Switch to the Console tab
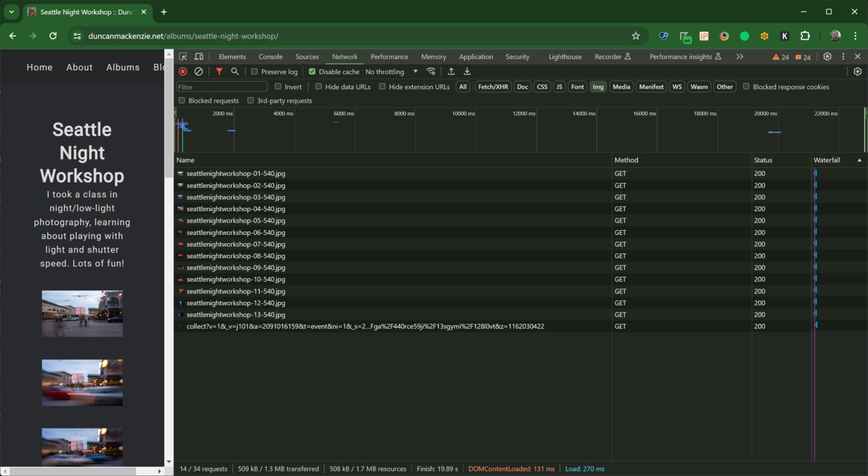The height and width of the screenshot is (476, 868). [x=270, y=57]
